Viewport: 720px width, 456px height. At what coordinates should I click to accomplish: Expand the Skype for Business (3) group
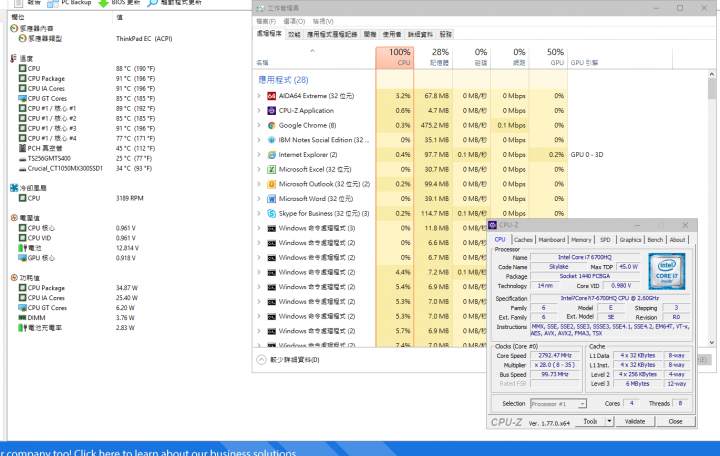[x=259, y=214]
